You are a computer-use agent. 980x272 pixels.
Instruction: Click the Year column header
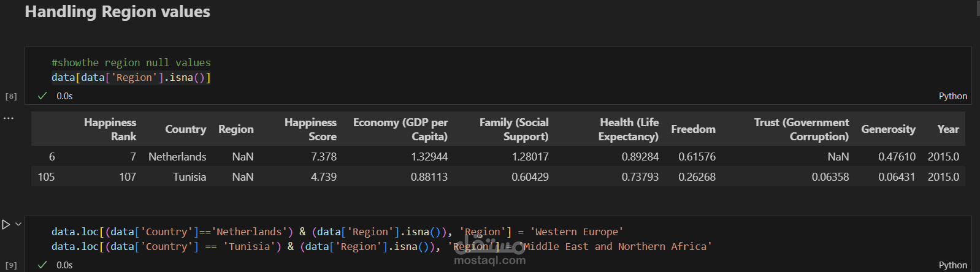click(x=947, y=129)
